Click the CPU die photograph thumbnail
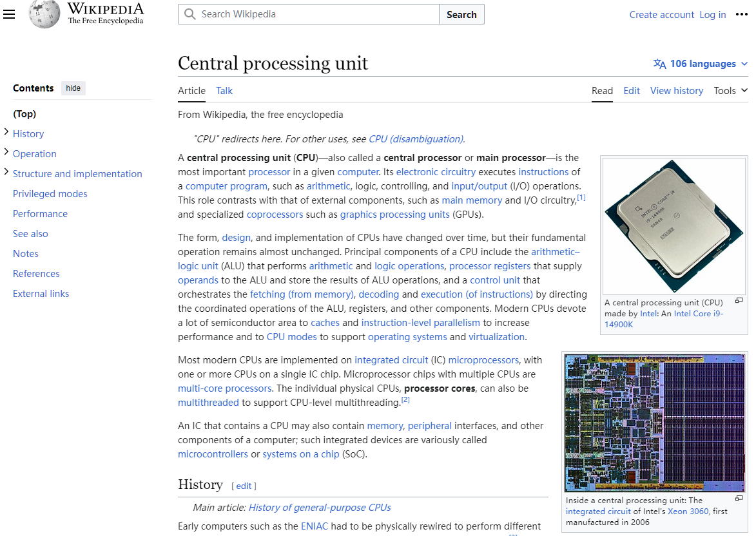 click(654, 423)
